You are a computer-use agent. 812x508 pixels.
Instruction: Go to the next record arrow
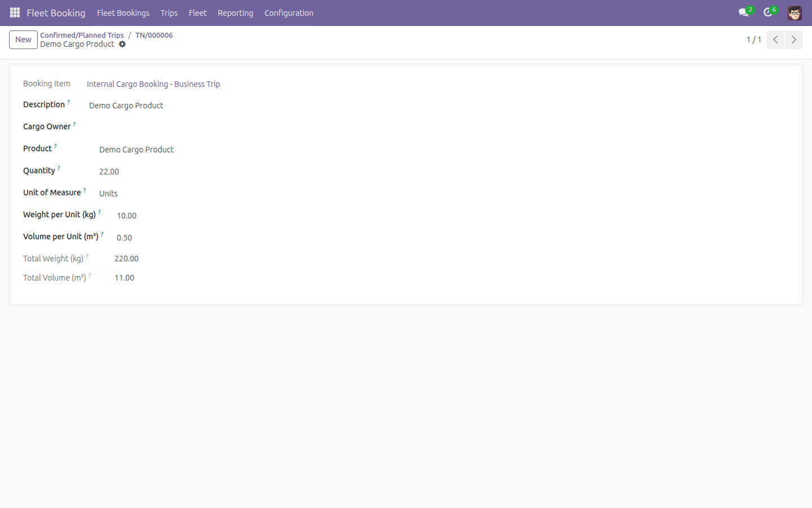tap(794, 40)
